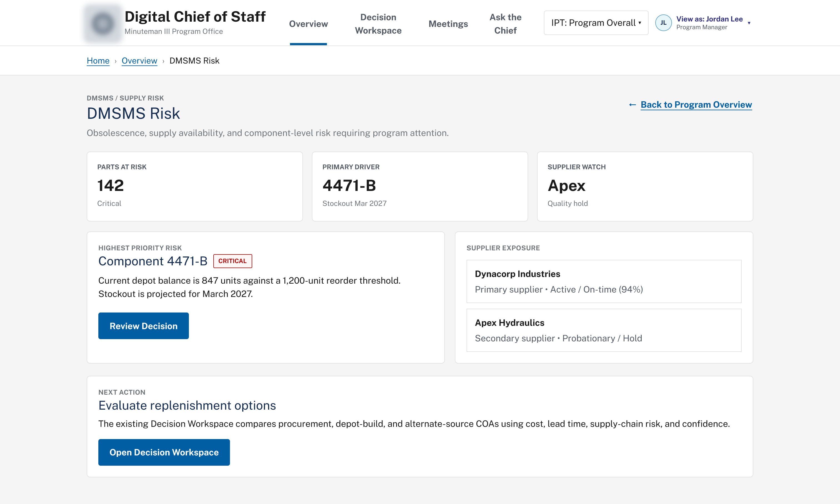Switch to the Overview tab
This screenshot has height=504, width=840.
[x=308, y=24]
